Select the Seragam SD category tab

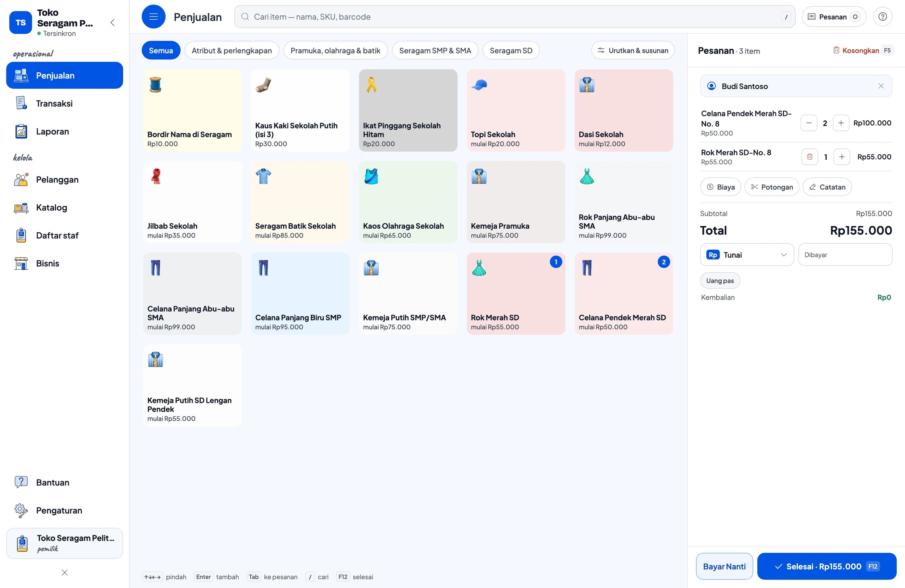coord(511,51)
